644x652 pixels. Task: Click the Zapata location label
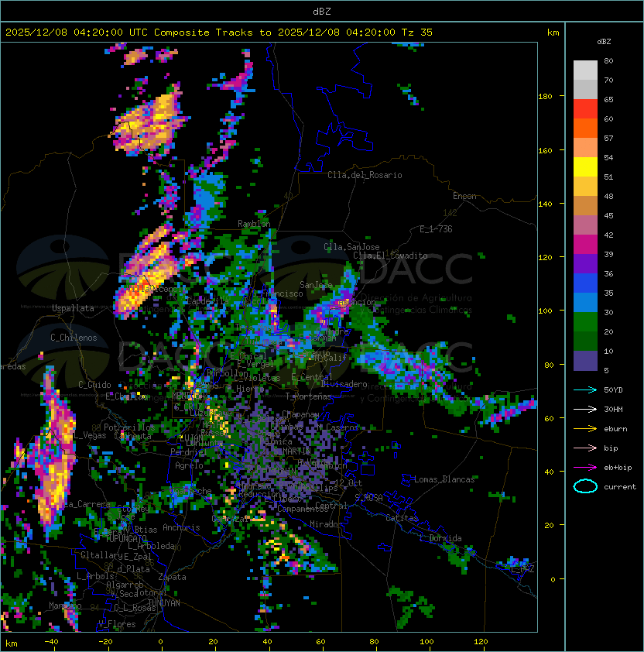[x=172, y=577]
